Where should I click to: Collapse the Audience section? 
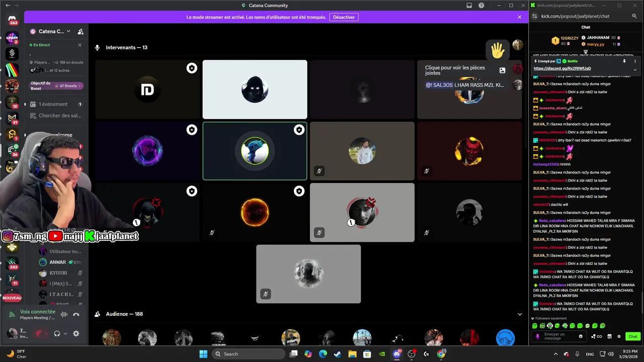coord(520,314)
